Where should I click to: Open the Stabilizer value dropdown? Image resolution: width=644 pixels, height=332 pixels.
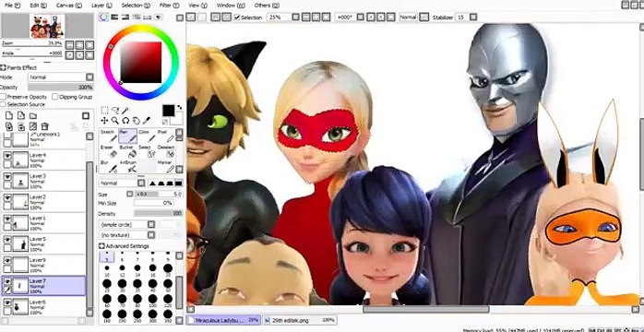(x=473, y=18)
